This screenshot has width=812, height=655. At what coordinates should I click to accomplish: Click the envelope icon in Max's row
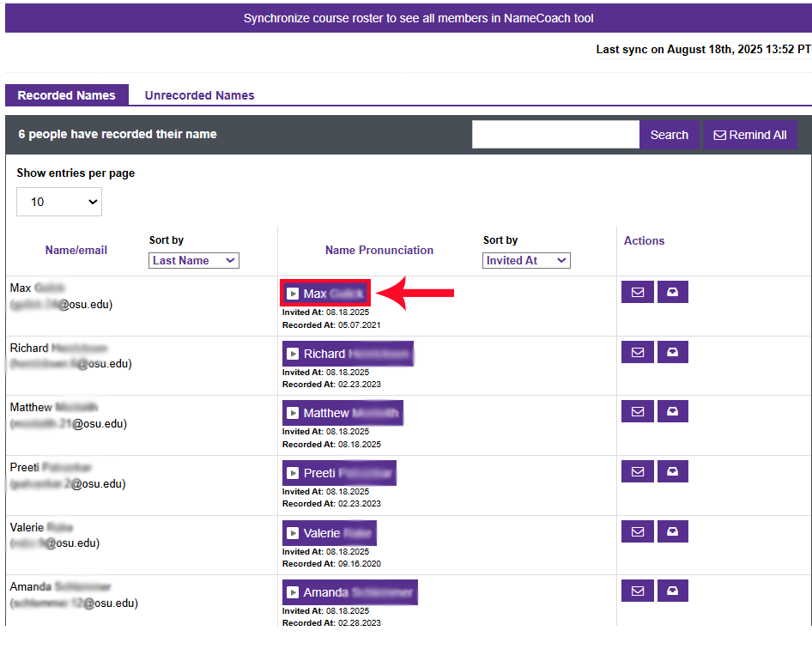pos(637,292)
